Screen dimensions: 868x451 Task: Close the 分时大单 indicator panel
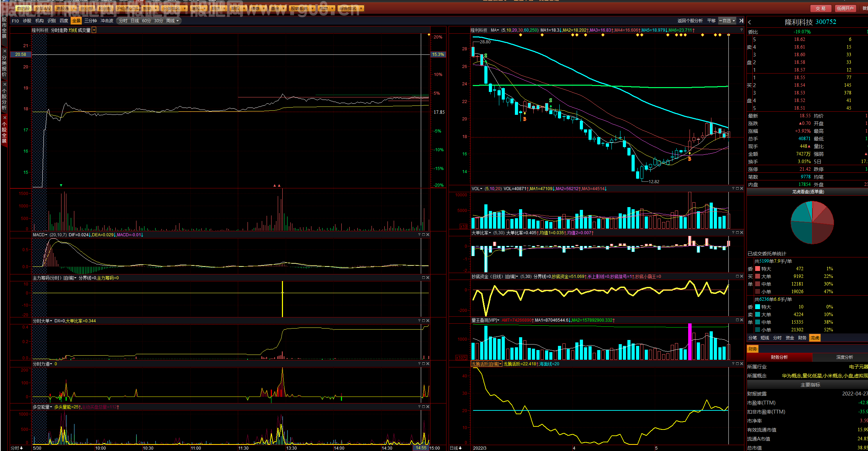pyautogui.click(x=428, y=321)
